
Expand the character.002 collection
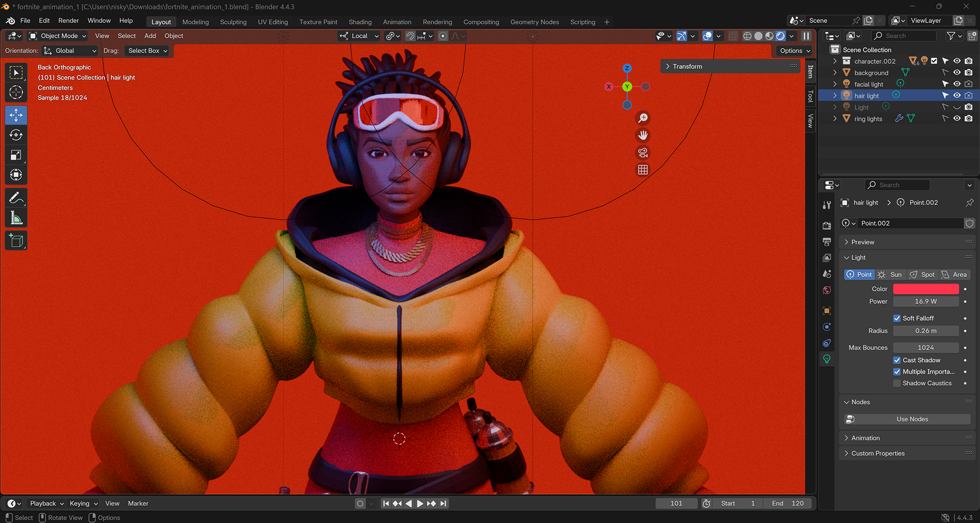point(835,61)
